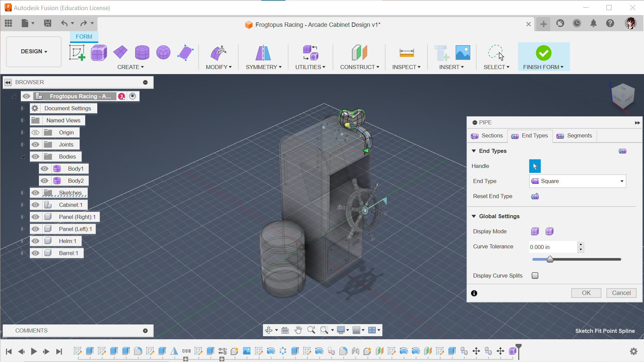Select the Create Sketch tool
644x362 pixels.
coord(77,53)
